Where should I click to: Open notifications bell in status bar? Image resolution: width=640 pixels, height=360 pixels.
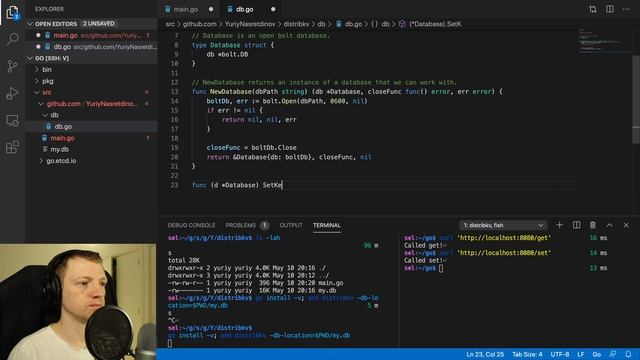point(629,354)
